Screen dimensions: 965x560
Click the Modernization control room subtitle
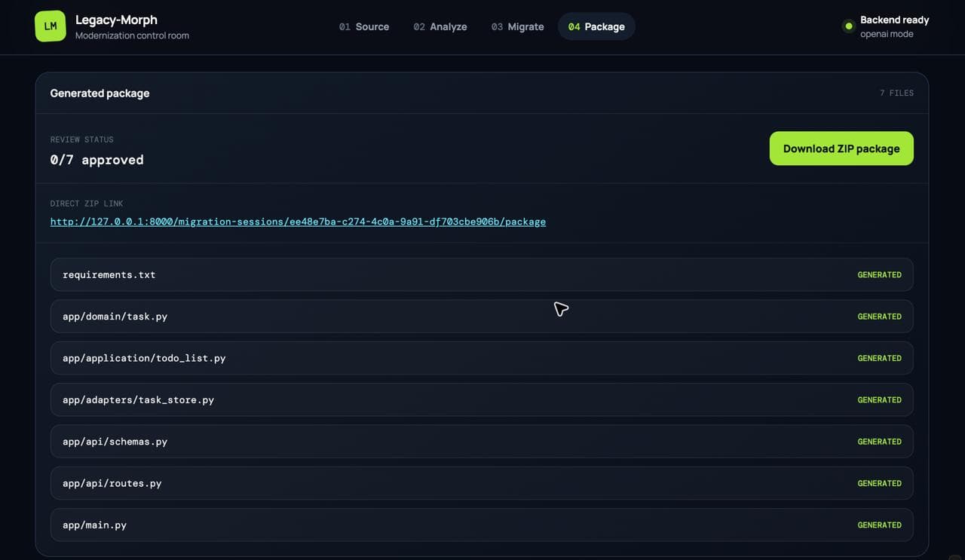132,35
